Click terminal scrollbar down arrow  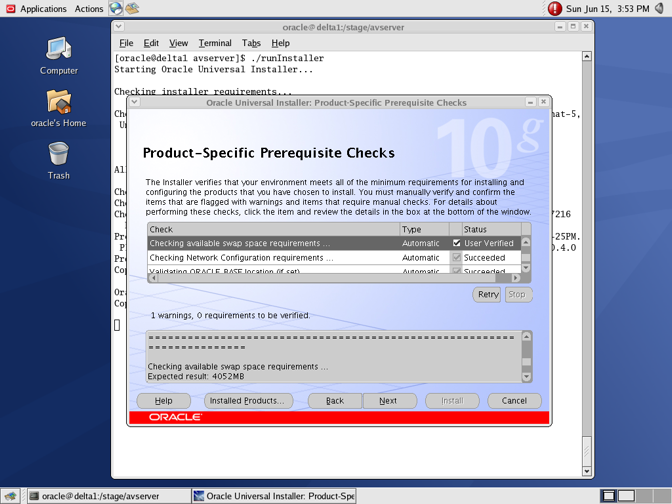[x=587, y=471]
